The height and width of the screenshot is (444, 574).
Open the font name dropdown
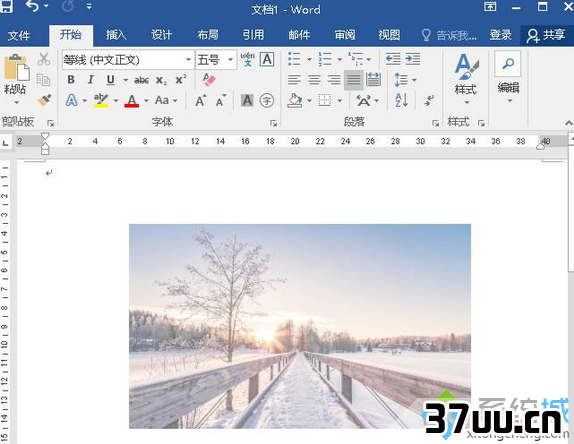(189, 59)
